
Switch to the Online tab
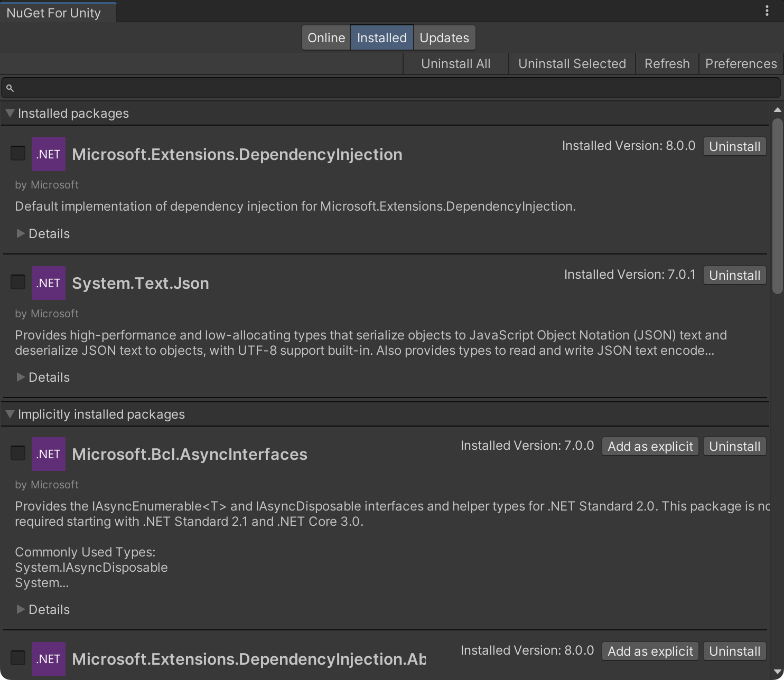click(x=325, y=37)
